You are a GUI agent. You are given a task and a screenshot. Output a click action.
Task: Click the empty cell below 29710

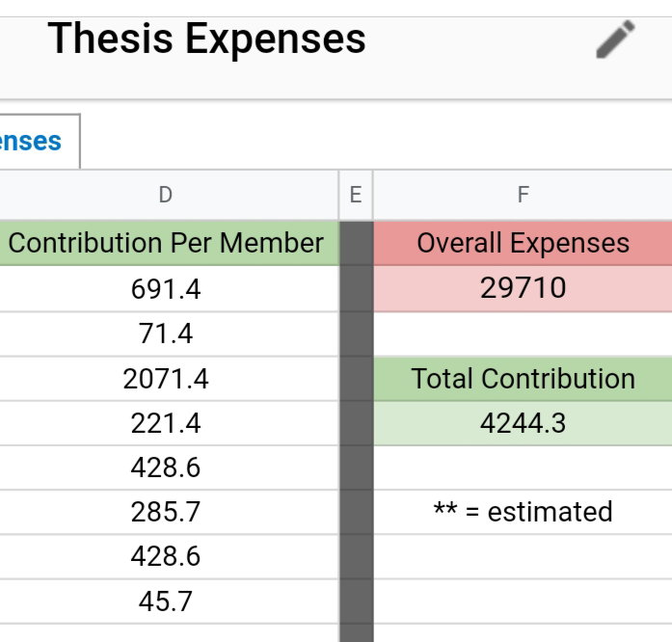pos(523,334)
